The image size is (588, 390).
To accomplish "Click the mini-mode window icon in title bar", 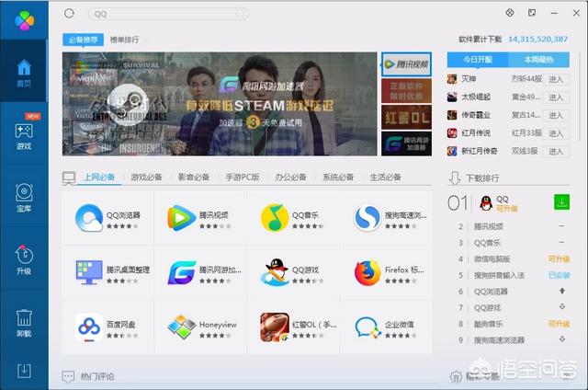I will [532, 13].
